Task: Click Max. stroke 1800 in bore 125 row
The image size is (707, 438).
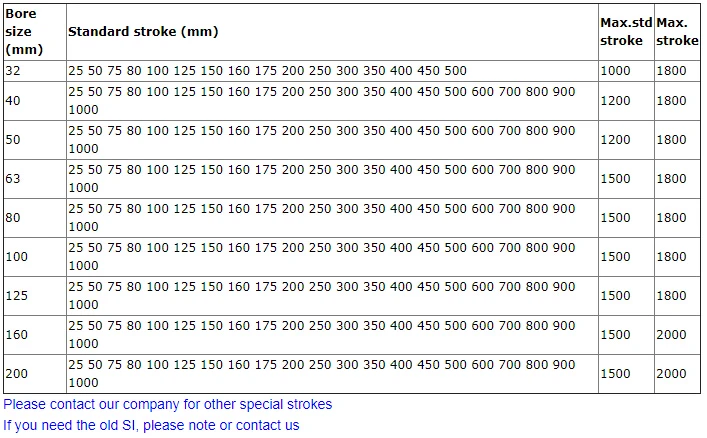Action: pyautogui.click(x=677, y=296)
